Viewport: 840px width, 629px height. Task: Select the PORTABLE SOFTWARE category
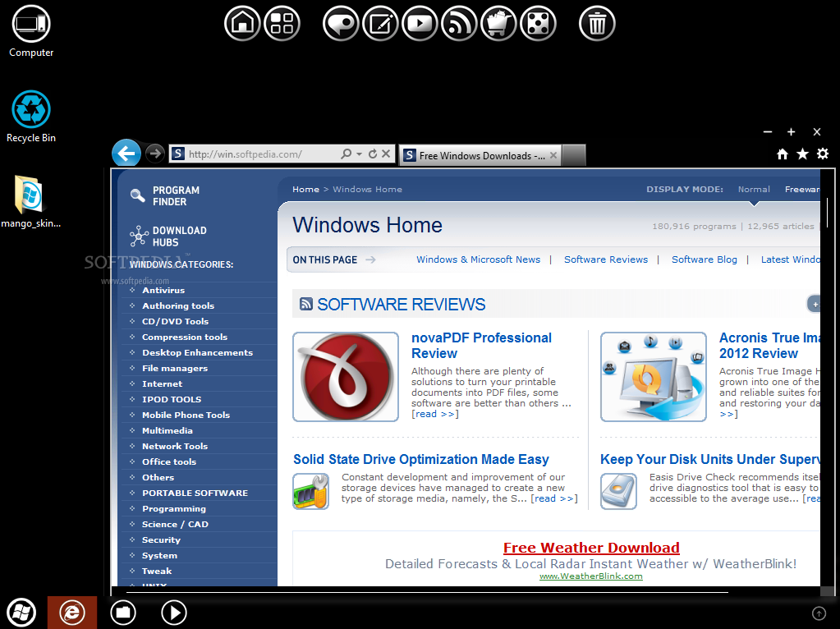(x=195, y=493)
